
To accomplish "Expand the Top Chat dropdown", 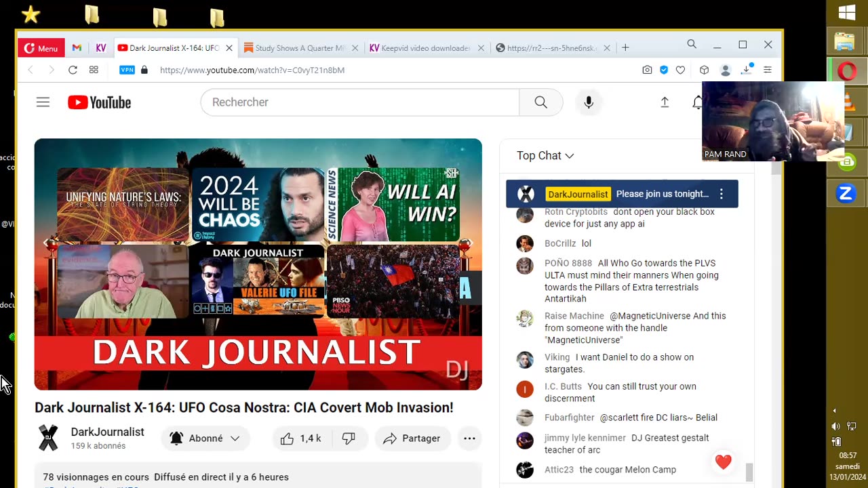I will [545, 156].
